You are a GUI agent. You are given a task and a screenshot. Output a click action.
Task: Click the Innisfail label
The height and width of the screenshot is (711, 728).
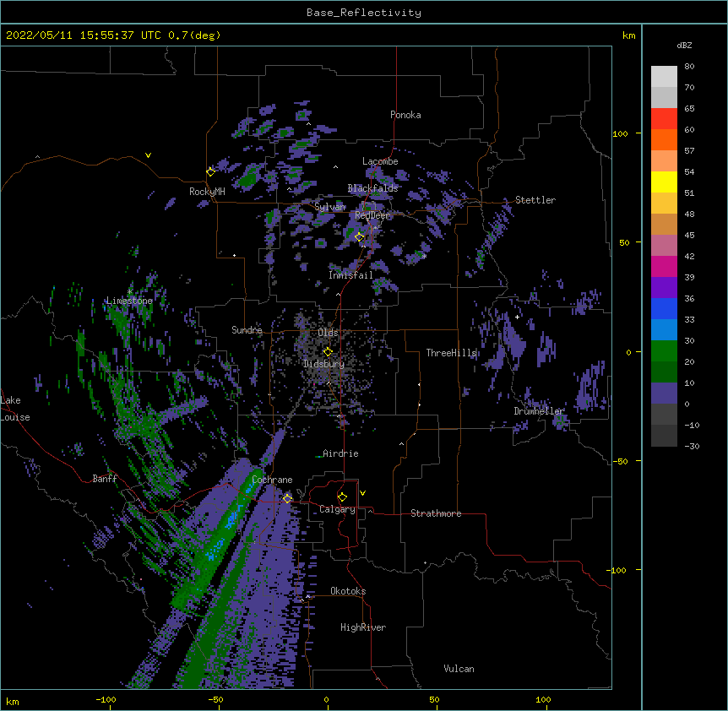pyautogui.click(x=350, y=275)
